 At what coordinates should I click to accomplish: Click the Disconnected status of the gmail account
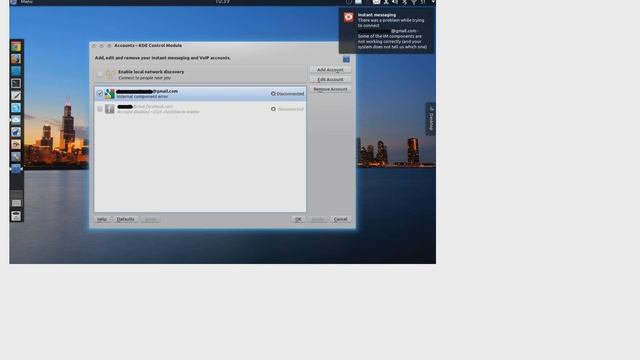coord(287,93)
